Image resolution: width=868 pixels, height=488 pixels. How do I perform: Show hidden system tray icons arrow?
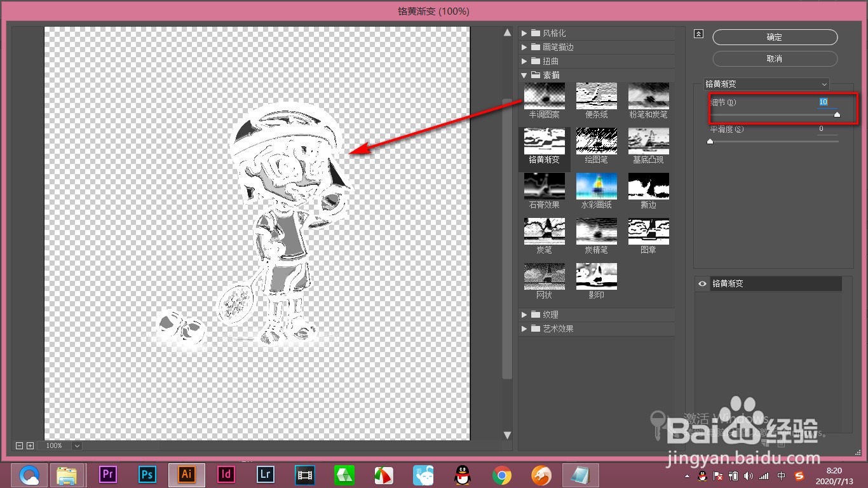click(686, 476)
